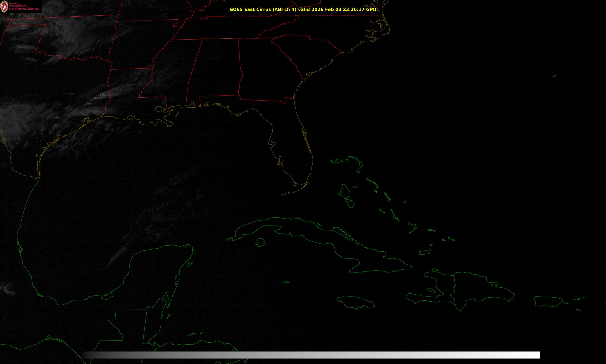Click the W crest emblem in the logo

tap(4, 7)
